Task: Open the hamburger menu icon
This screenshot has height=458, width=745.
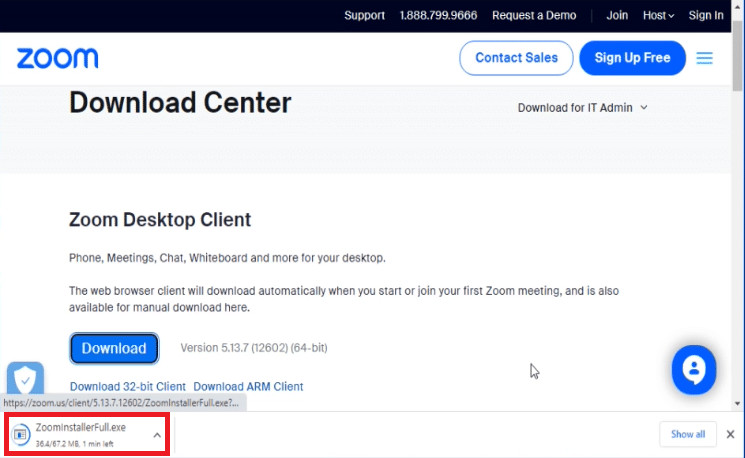Action: point(704,58)
